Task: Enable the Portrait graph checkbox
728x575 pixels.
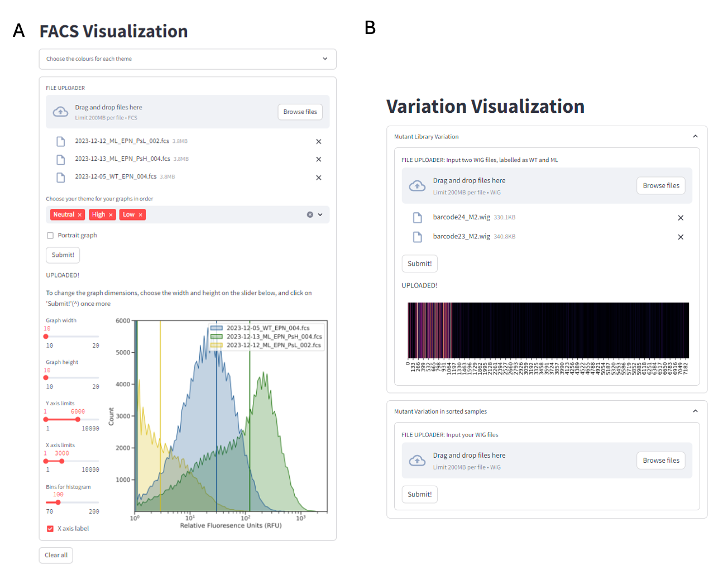Action: click(50, 236)
